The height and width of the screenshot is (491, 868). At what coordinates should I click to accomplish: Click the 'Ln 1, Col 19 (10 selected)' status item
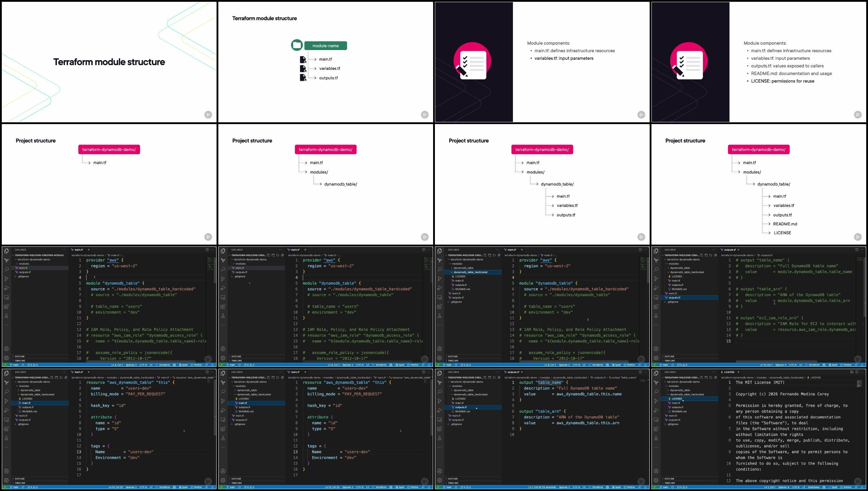(x=542, y=487)
